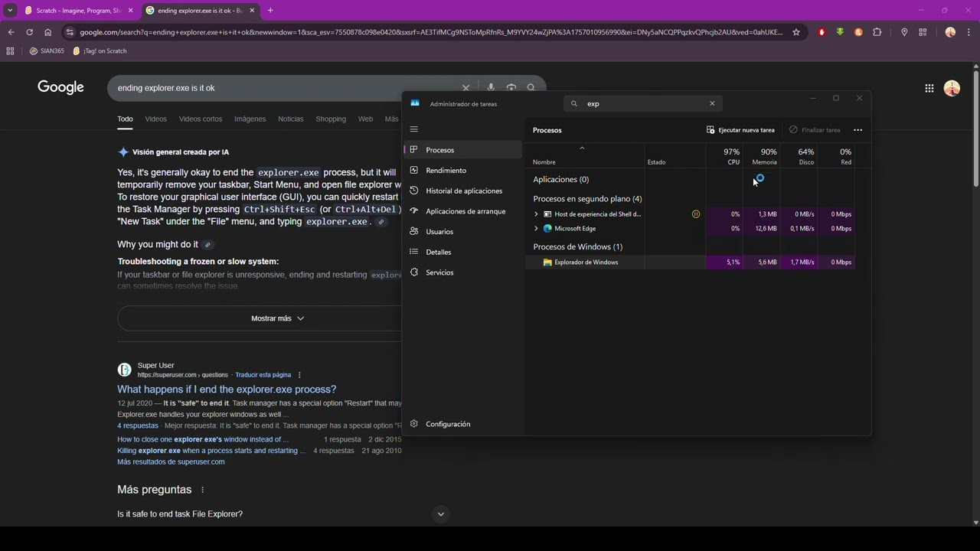Reload the current page
The height and width of the screenshot is (551, 980).
(29, 32)
